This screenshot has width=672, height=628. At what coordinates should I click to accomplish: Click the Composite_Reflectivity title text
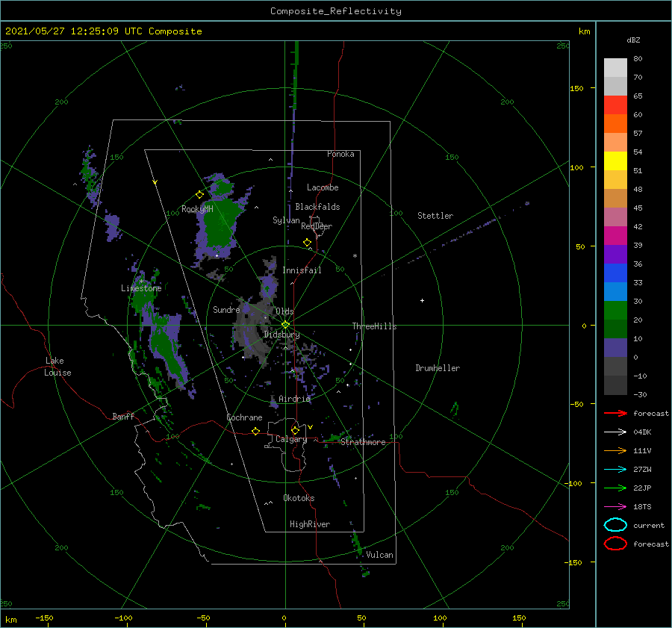coord(336,11)
